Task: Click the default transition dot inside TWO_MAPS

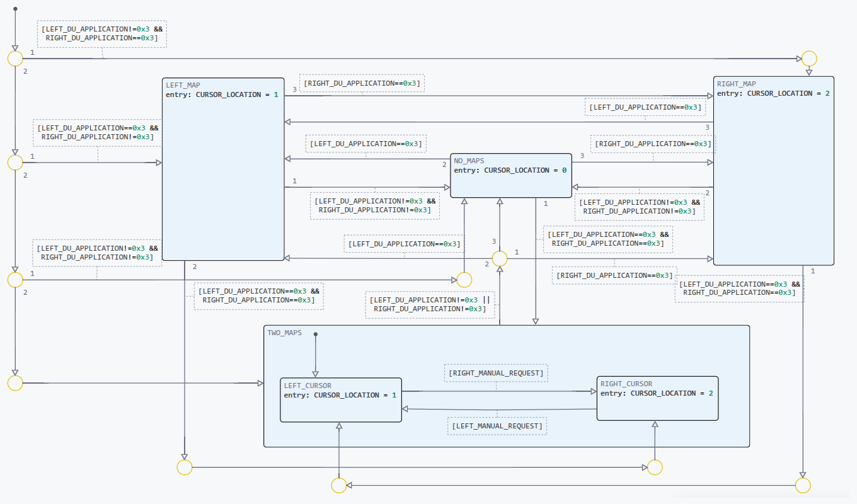Action: pos(315,335)
